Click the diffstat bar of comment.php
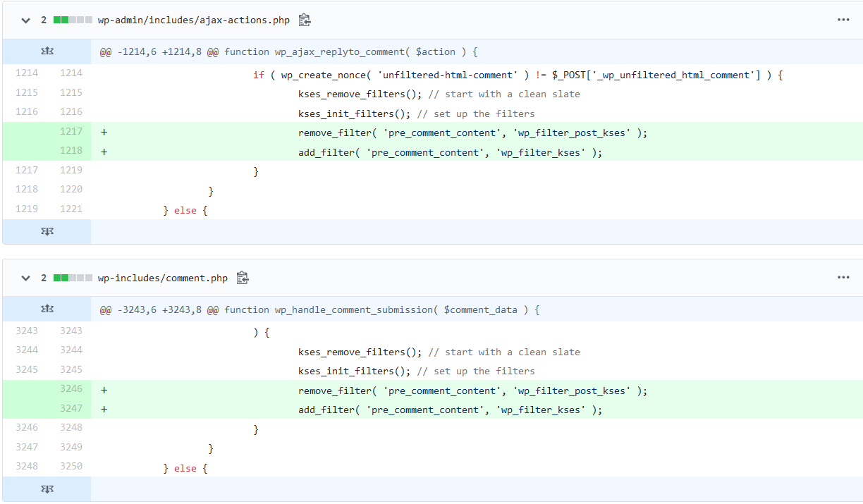 (73, 278)
